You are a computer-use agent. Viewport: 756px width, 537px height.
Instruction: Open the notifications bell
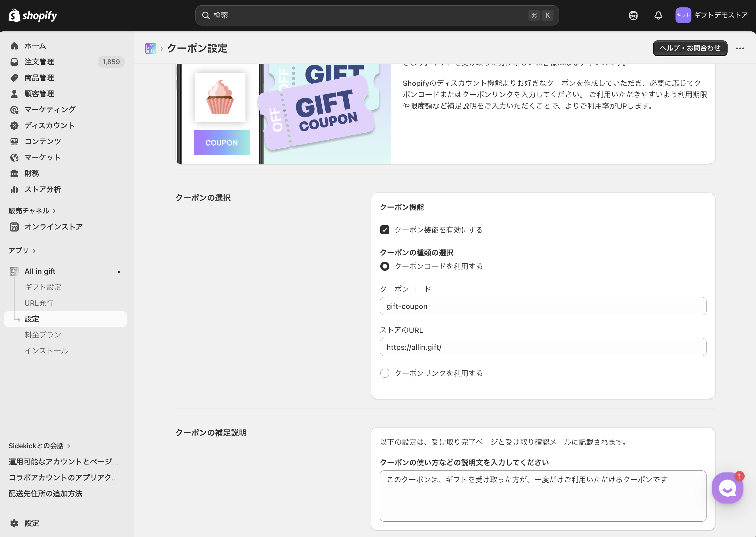coord(658,15)
